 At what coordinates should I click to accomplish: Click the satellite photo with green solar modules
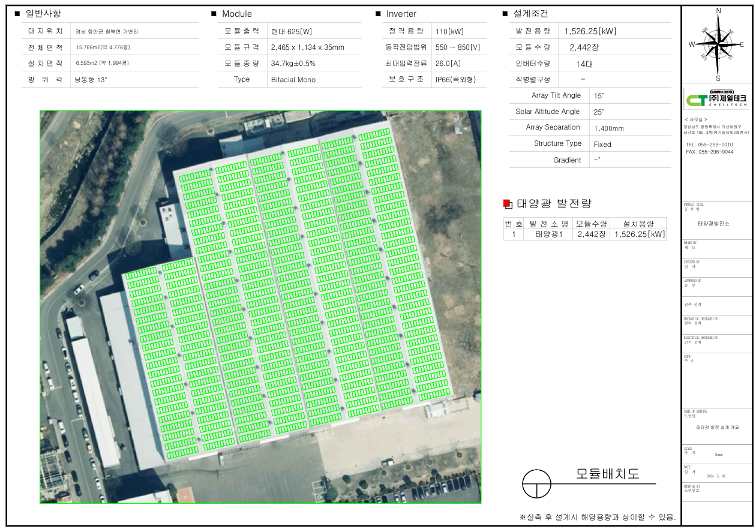pos(260,306)
